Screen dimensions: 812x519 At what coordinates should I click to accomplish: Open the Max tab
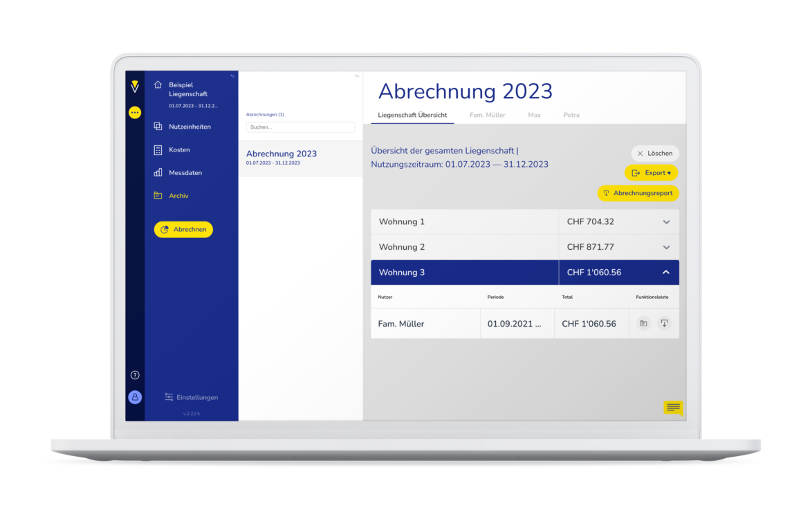click(534, 115)
